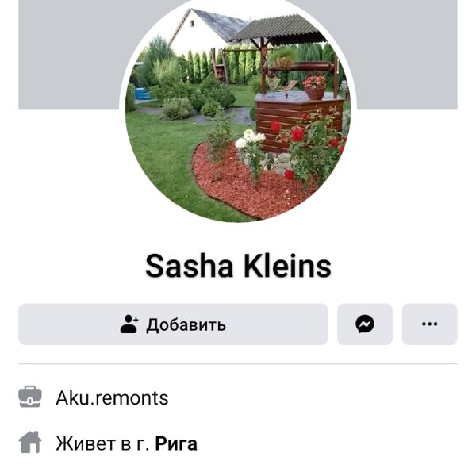Click the house icon beside Живет в г.
Viewport: 476px width, 476px height.
(x=30, y=443)
